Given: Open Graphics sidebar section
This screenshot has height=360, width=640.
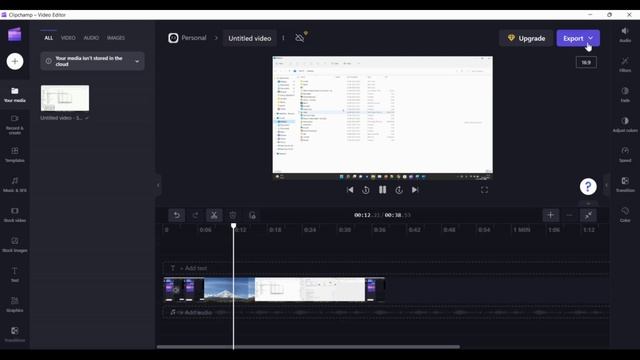Looking at the screenshot, I should [x=15, y=305].
